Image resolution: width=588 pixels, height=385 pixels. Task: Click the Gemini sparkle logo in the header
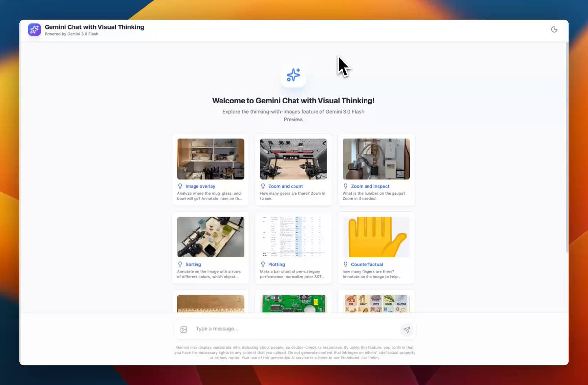coord(34,29)
